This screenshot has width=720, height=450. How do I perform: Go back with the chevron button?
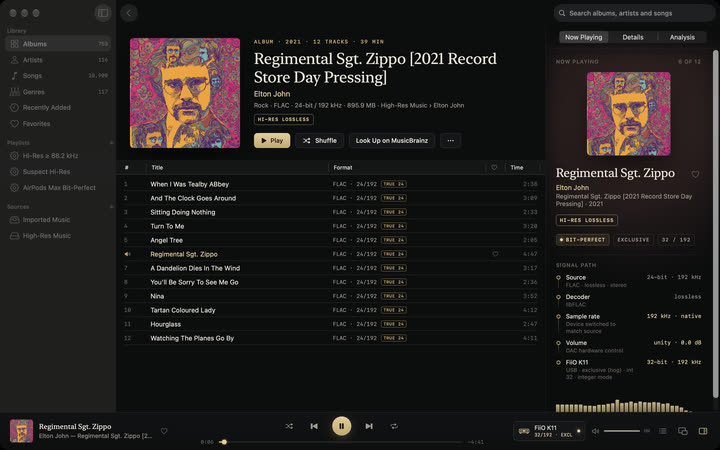(129, 13)
